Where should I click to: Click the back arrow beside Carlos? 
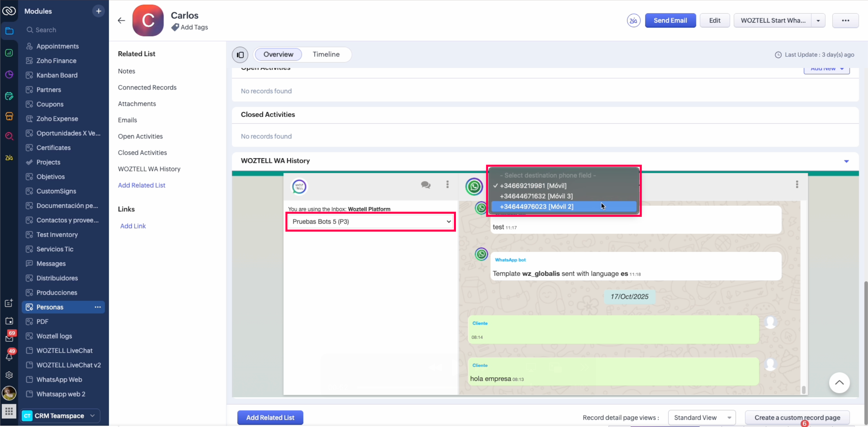tap(121, 21)
